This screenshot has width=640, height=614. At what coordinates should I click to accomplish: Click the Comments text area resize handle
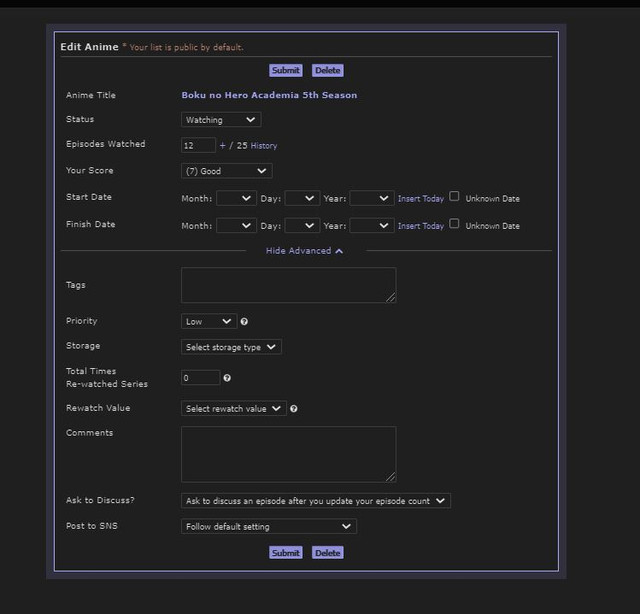391,477
